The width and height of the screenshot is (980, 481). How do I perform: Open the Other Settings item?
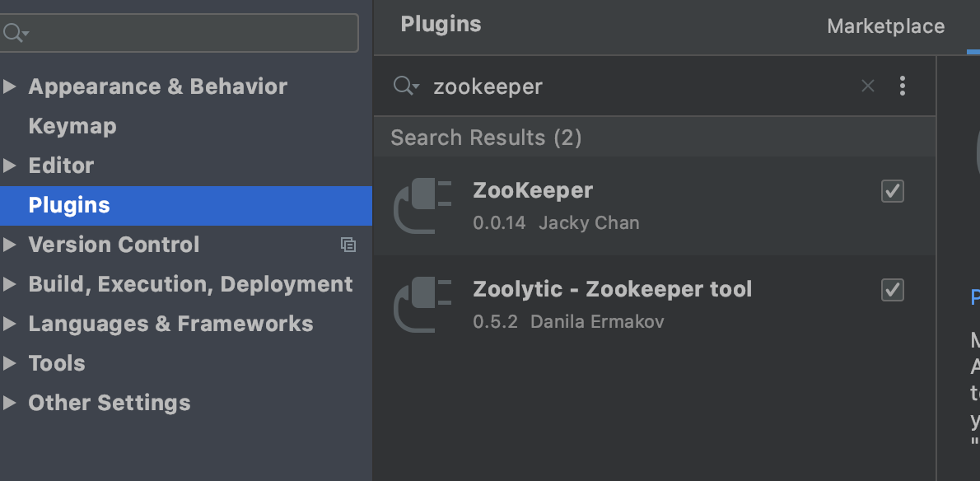(109, 403)
